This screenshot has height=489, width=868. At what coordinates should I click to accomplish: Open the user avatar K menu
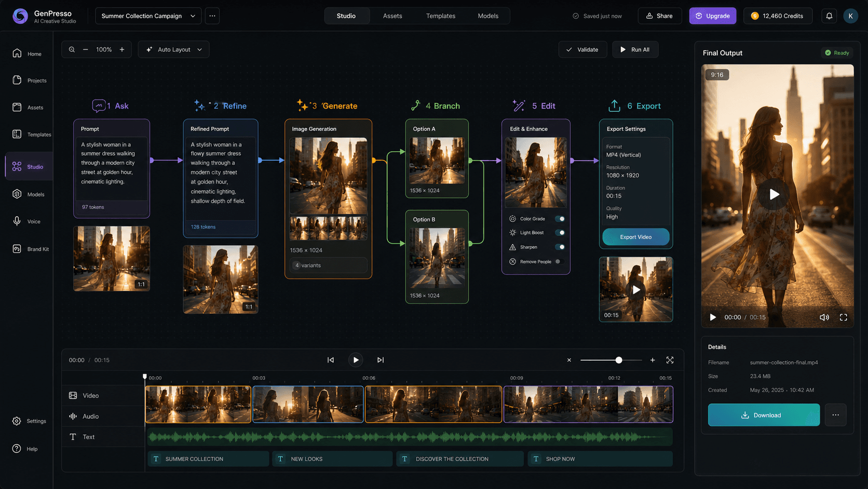click(x=850, y=16)
